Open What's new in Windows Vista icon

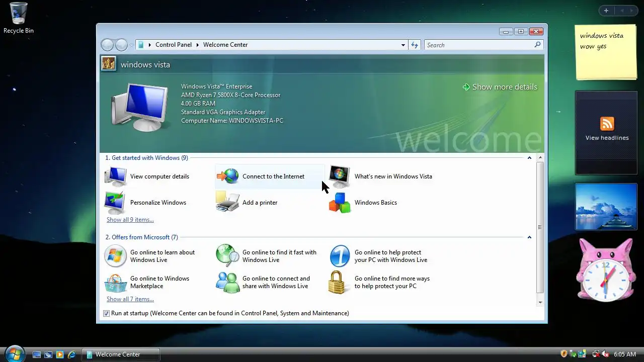click(340, 176)
